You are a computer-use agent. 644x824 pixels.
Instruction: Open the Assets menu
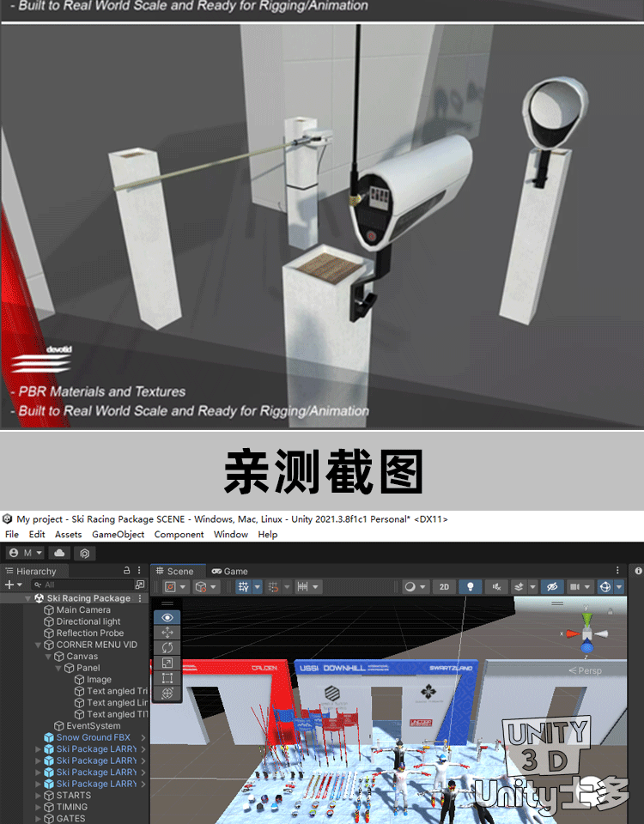(x=69, y=535)
